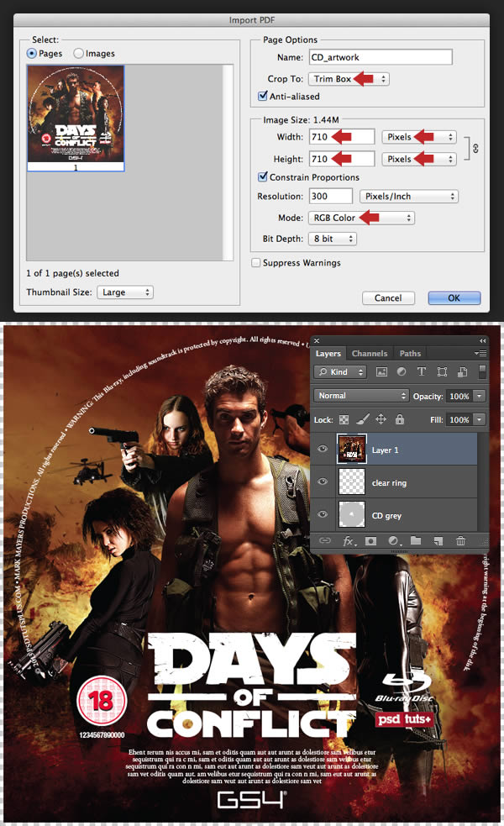504x826 pixels.
Task: Click the Height input field
Action: (342, 159)
